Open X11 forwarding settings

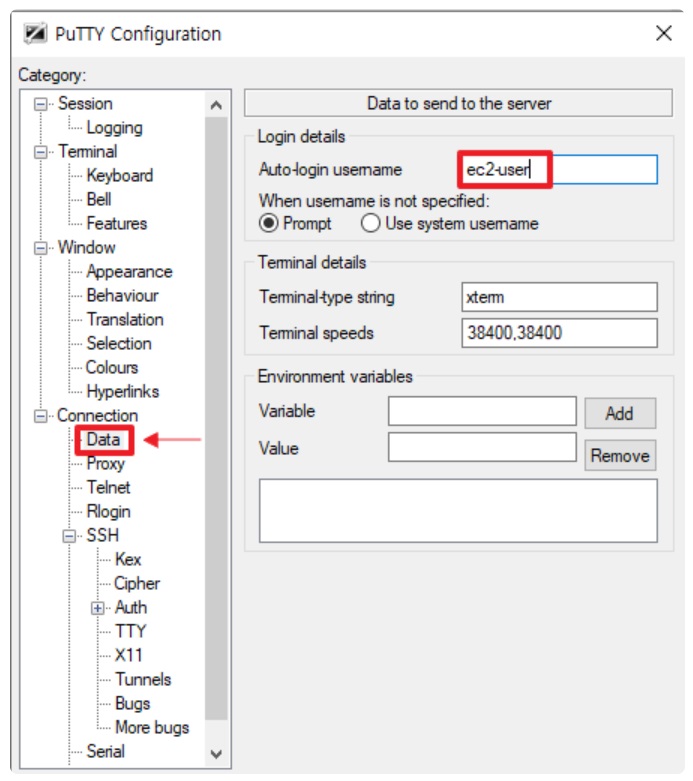pyautogui.click(x=129, y=655)
